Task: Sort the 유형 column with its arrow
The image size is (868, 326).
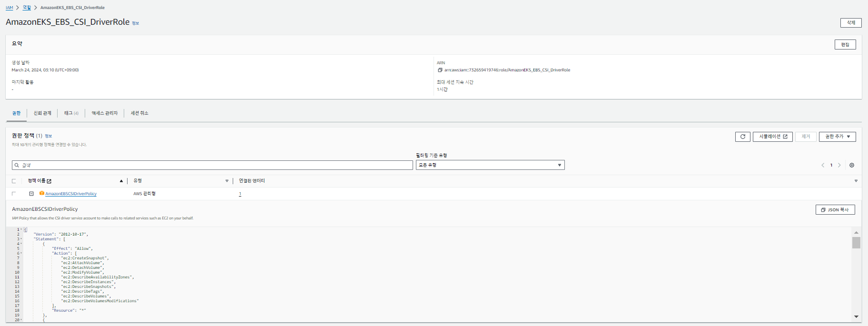Action: pyautogui.click(x=227, y=181)
